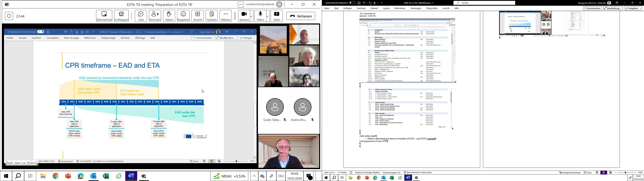Viewport: 644px width, 181px height.
Task: Open the Überprüfen ribbon tab
Action: 432,8
